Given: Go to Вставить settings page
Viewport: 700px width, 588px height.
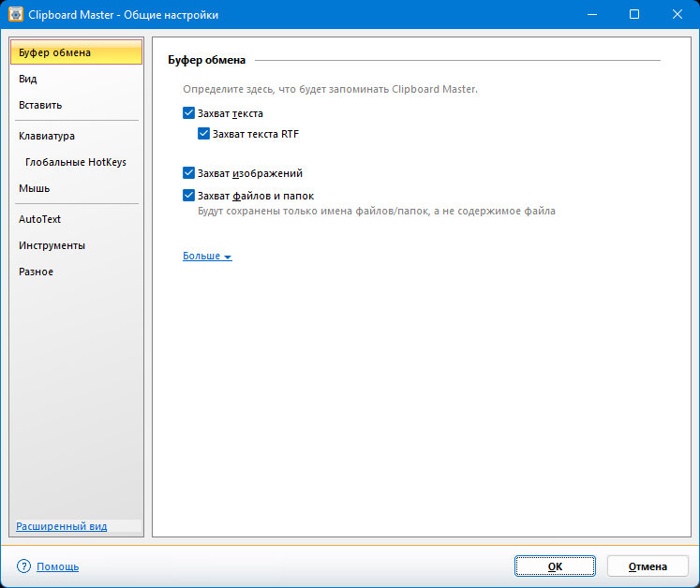Looking at the screenshot, I should click(76, 105).
